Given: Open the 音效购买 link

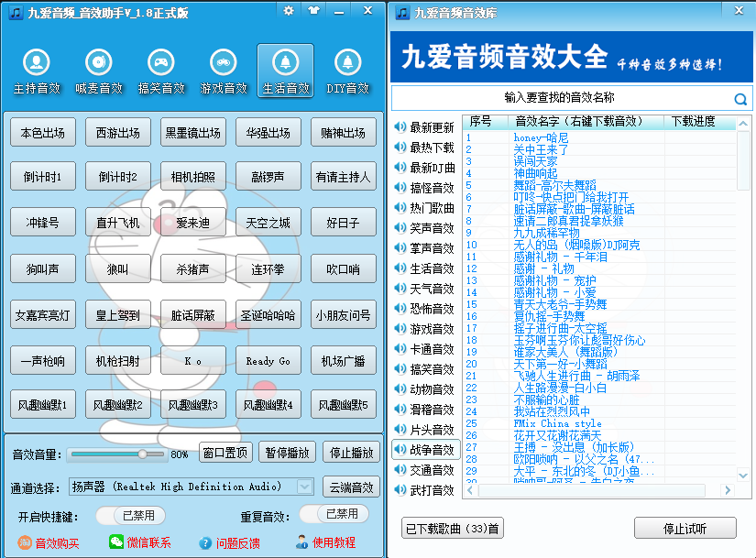Looking at the screenshot, I should (x=49, y=543).
